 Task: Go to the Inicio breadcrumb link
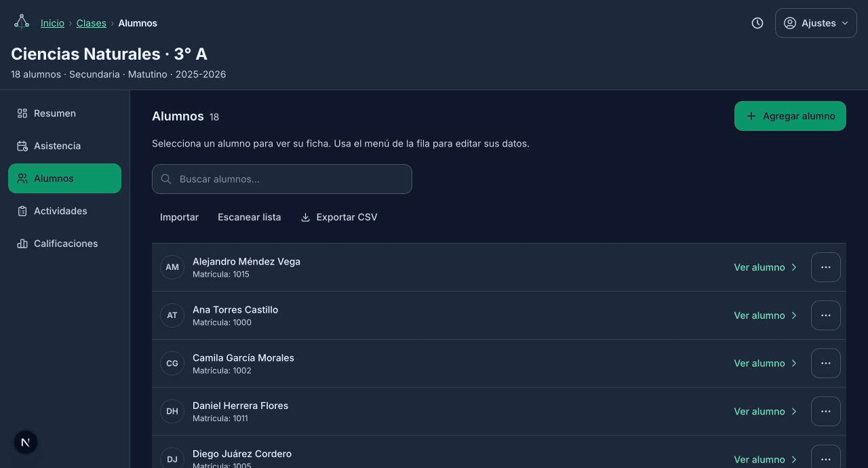click(x=52, y=23)
